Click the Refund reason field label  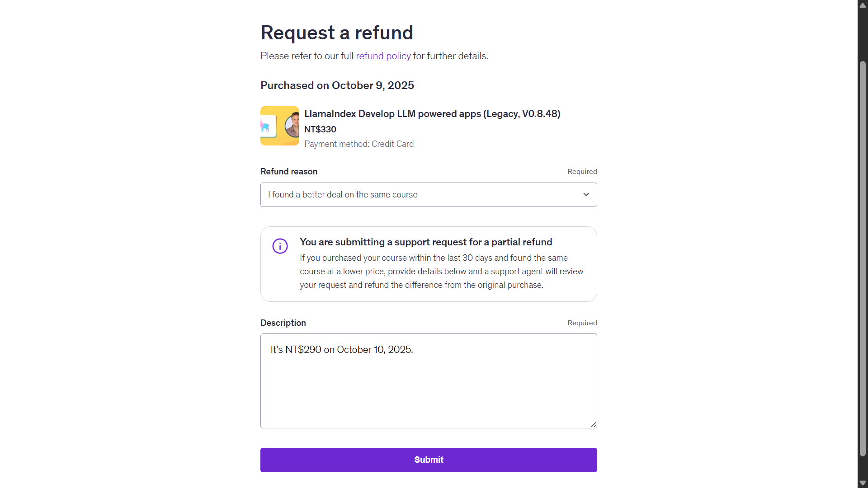[x=288, y=172]
